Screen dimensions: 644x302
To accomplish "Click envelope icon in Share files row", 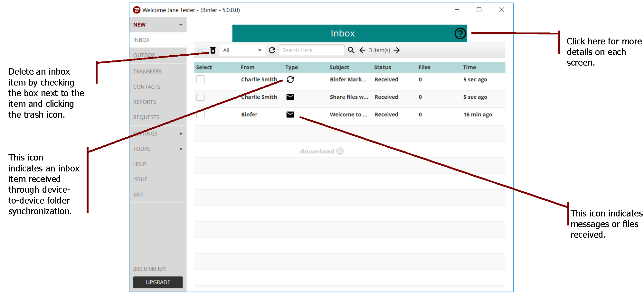I will click(x=290, y=97).
